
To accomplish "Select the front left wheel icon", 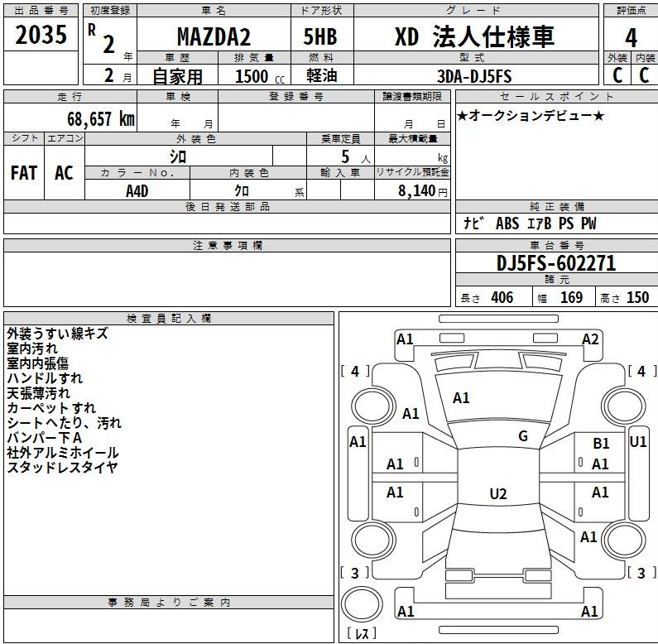I will coord(372,406).
